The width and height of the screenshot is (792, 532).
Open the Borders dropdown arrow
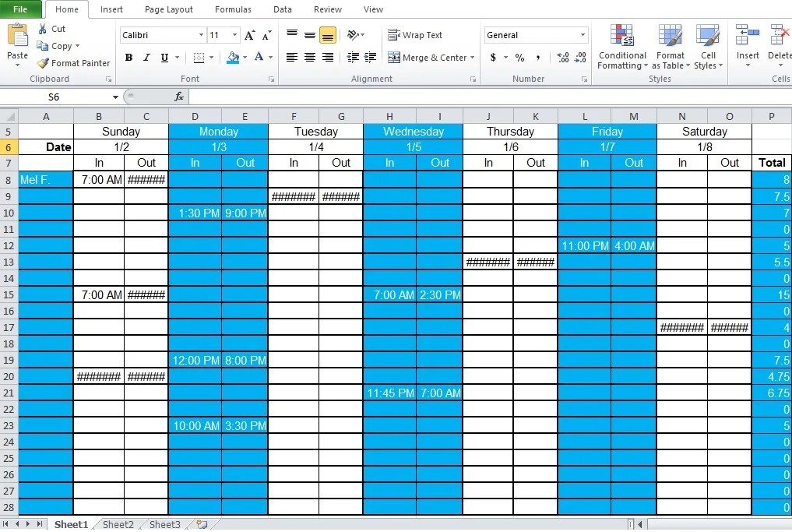211,58
